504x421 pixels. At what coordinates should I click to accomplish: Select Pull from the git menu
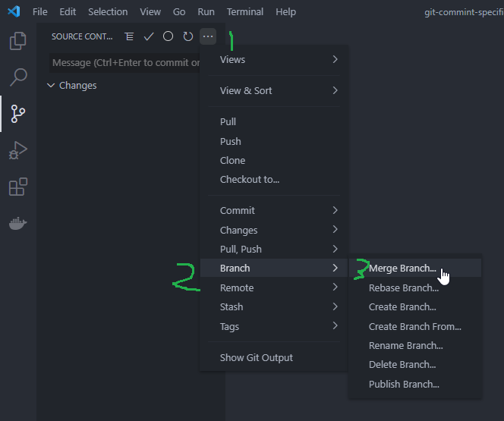tap(228, 122)
